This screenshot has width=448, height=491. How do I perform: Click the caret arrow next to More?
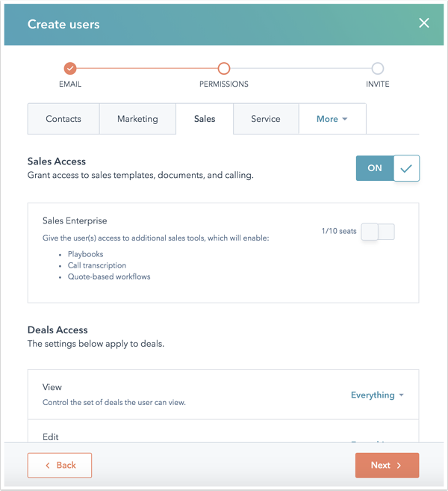point(345,119)
